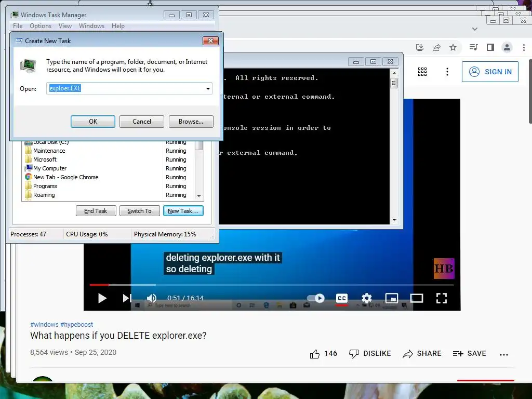Screen dimensions: 532x399
Task: Open the Help menu in Task Manager
Action: tap(118, 26)
